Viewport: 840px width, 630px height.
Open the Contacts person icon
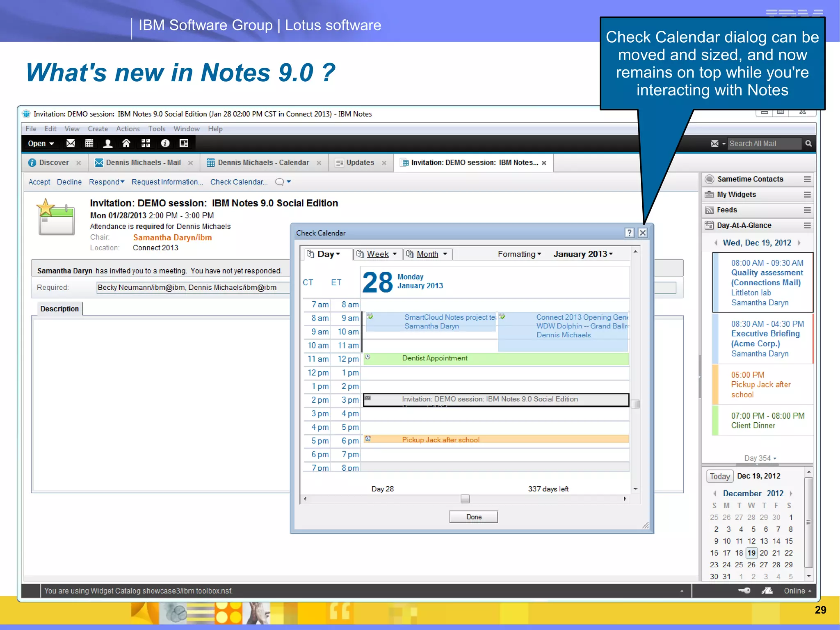tap(108, 143)
